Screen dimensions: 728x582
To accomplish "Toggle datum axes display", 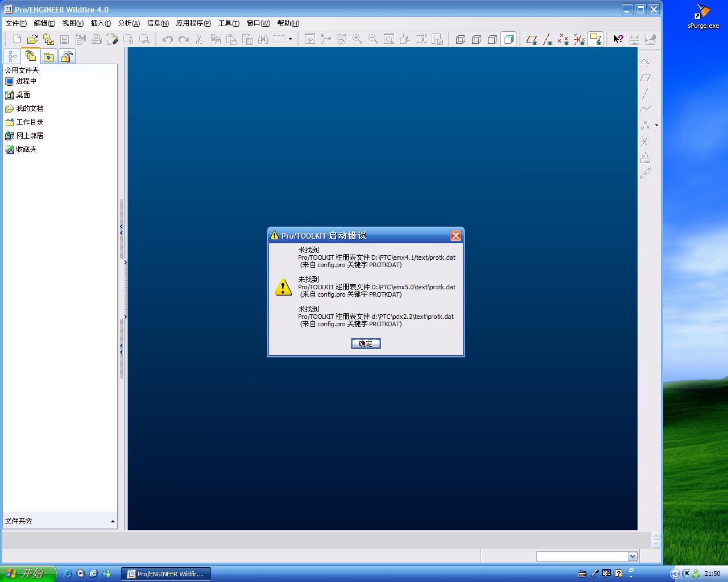I will (548, 39).
